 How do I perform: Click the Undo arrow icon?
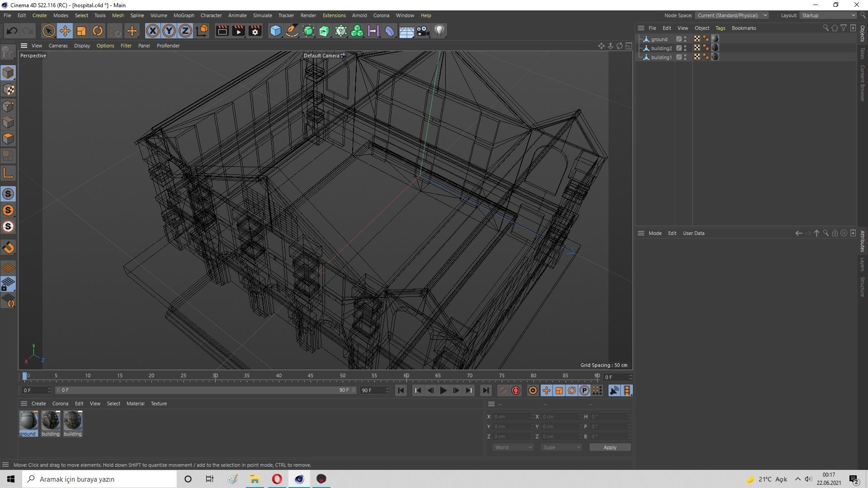coord(12,31)
